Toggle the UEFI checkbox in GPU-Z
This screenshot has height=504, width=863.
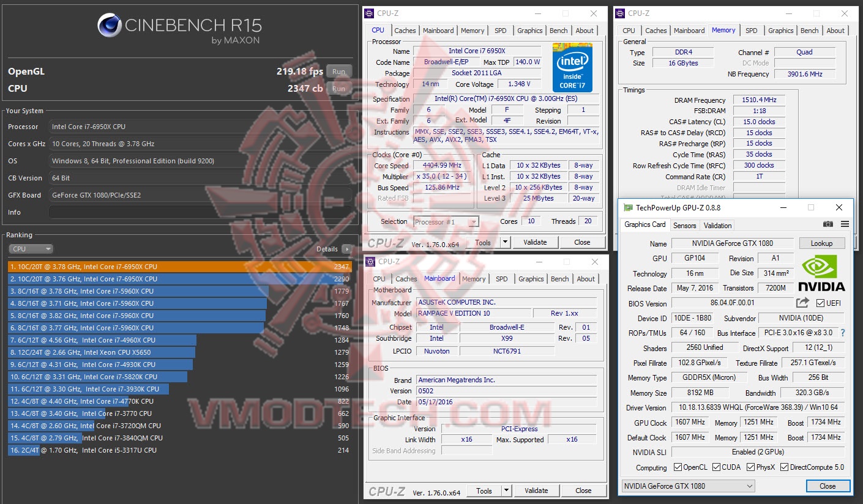820,303
